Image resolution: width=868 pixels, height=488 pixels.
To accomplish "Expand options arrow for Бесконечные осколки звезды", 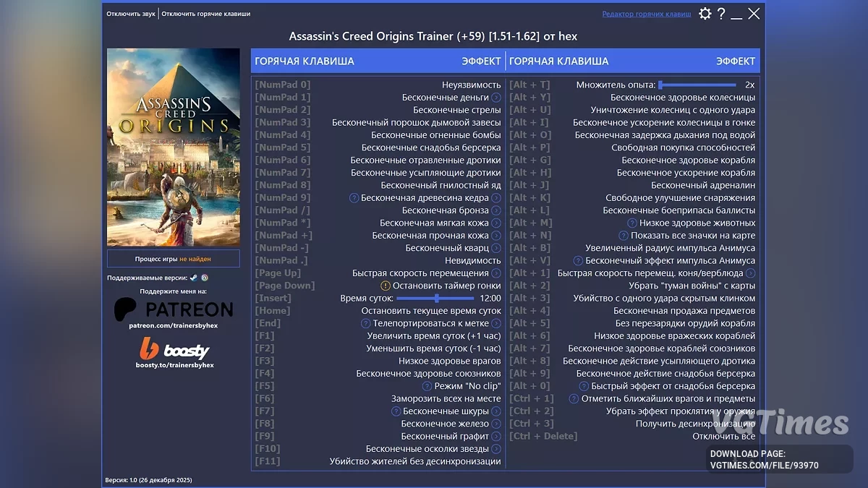I will (x=496, y=449).
